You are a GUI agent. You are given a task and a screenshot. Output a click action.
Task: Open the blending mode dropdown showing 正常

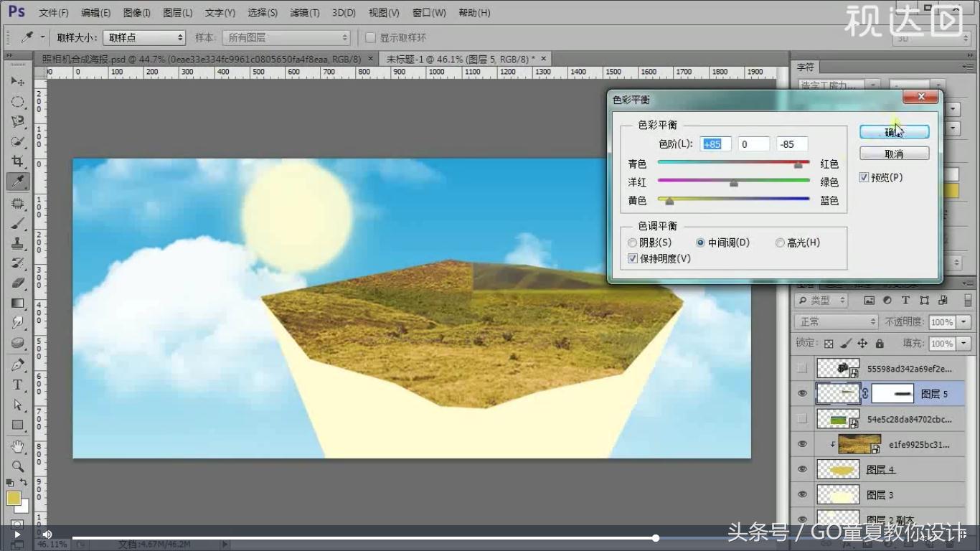[834, 321]
